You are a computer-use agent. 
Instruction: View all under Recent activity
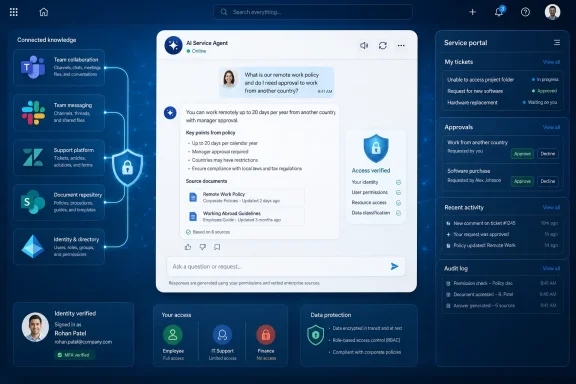[551, 208]
